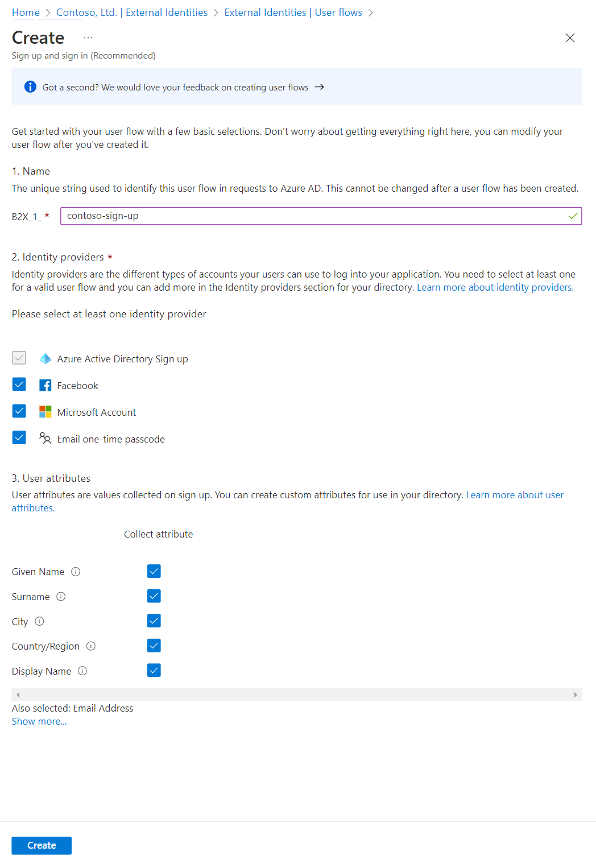Click the Display Name info icon

(x=82, y=671)
